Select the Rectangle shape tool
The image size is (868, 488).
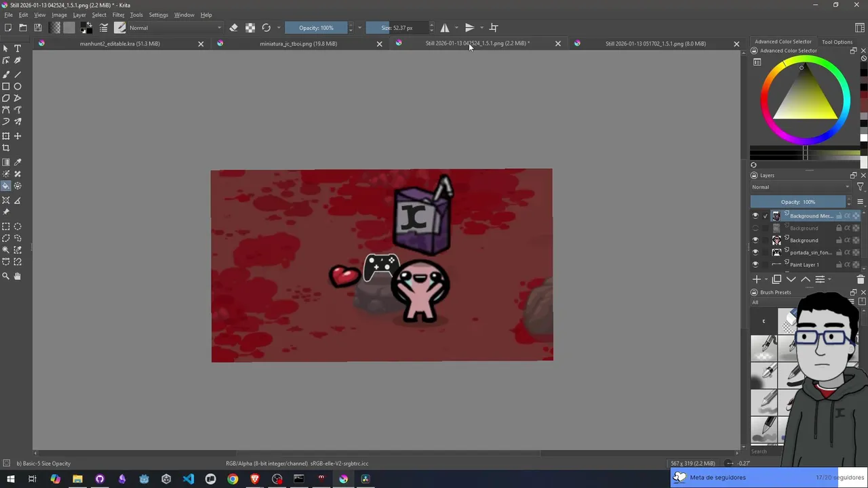click(6, 87)
